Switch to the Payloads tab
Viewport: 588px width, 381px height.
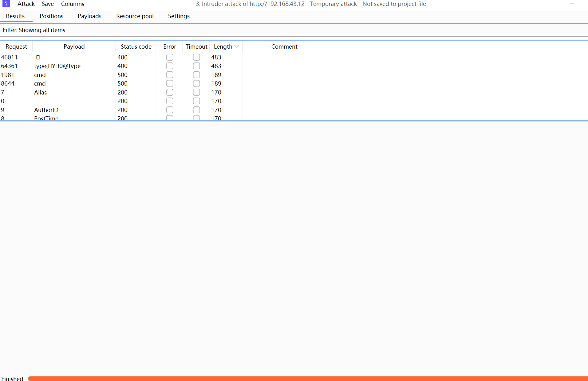pyautogui.click(x=89, y=16)
